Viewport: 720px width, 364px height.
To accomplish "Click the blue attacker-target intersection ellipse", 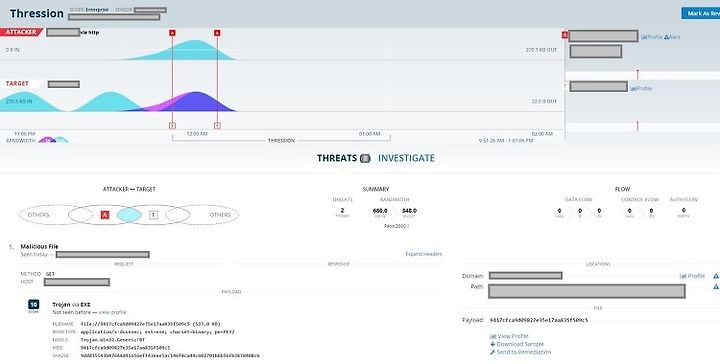I will click(129, 214).
